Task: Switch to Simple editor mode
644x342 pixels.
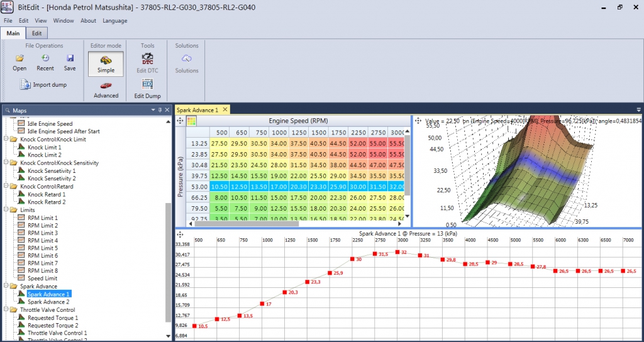Action: pyautogui.click(x=106, y=64)
